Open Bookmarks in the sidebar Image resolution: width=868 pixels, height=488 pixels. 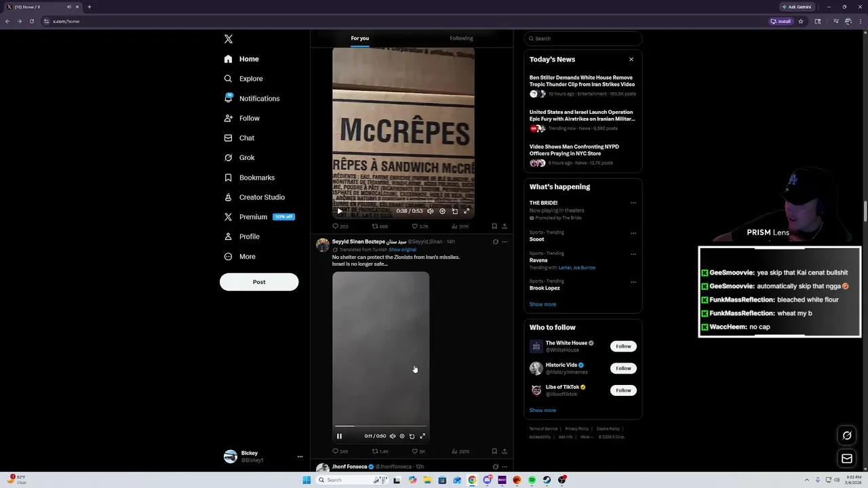click(x=249, y=178)
